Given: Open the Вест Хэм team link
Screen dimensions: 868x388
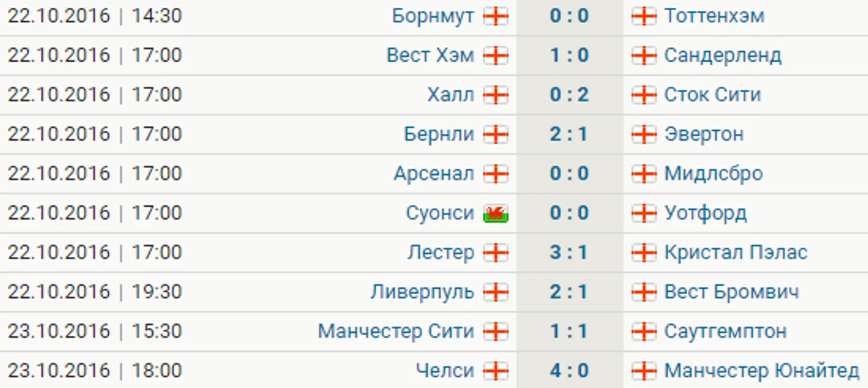Looking at the screenshot, I should point(430,55).
